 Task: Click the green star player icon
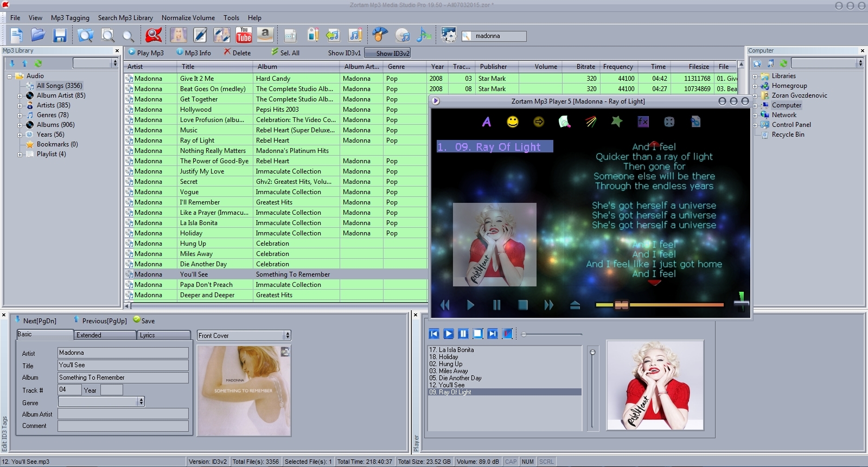pos(617,121)
